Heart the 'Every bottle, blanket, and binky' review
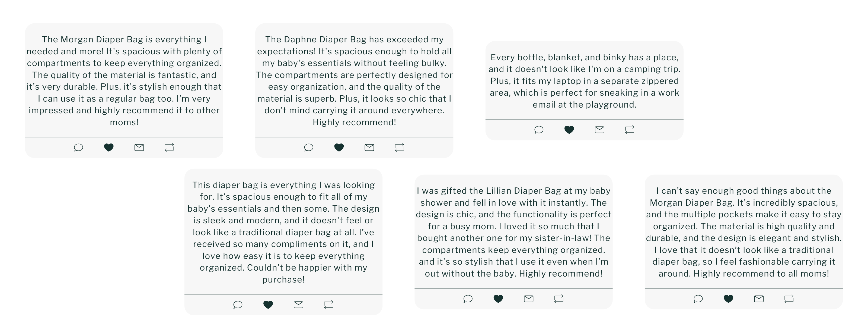This screenshot has height=326, width=868. (569, 130)
